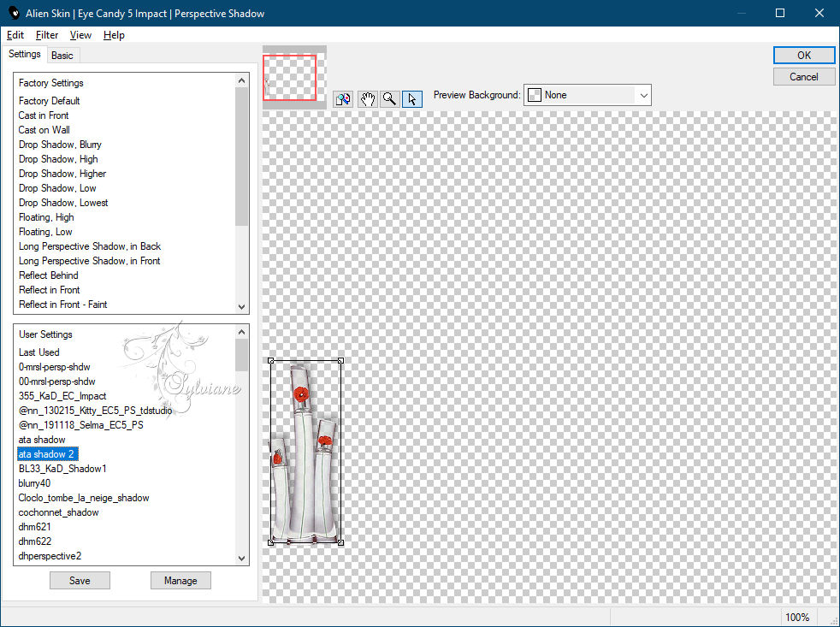Select 0-mrsl-persp-shdw user setting
Screen dimensions: 840x627
(x=54, y=367)
